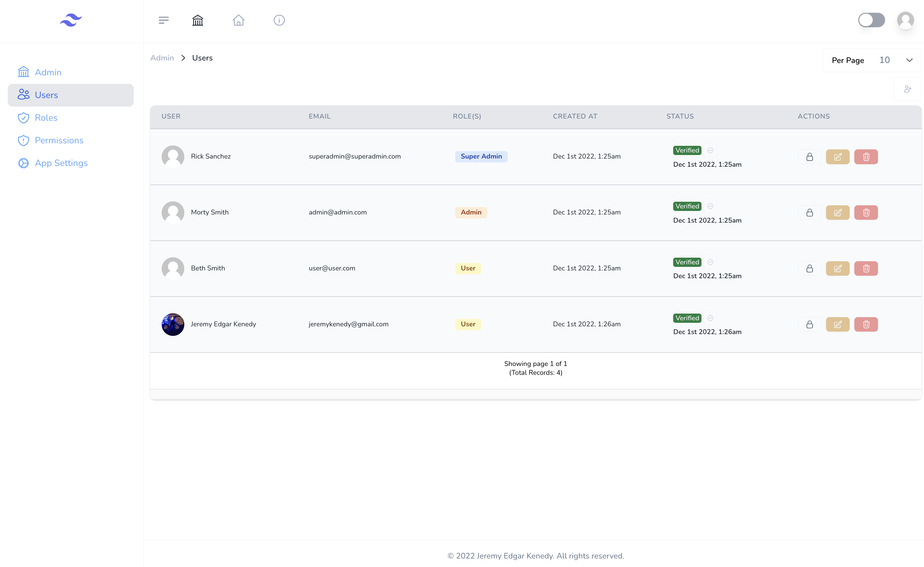This screenshot has width=924, height=567.
Task: Click the Super Admin role badge
Action: (481, 156)
